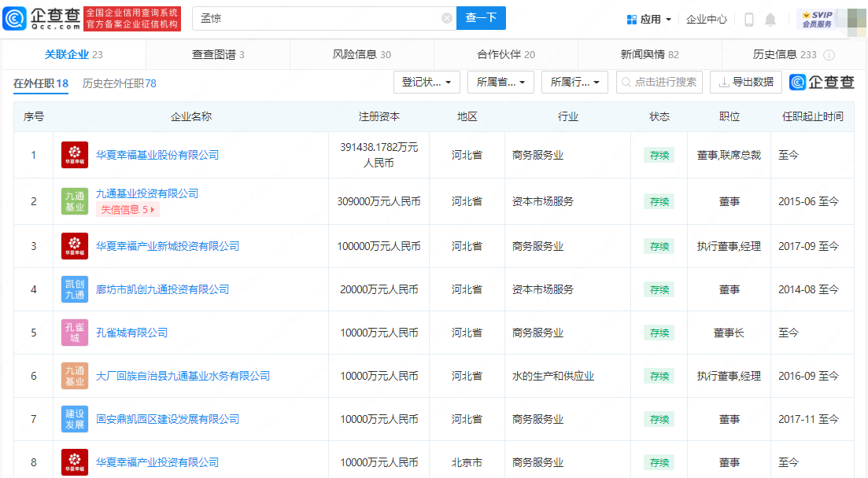Expand the 登记状态 filter dropdown
This screenshot has height=478, width=868.
pos(427,82)
